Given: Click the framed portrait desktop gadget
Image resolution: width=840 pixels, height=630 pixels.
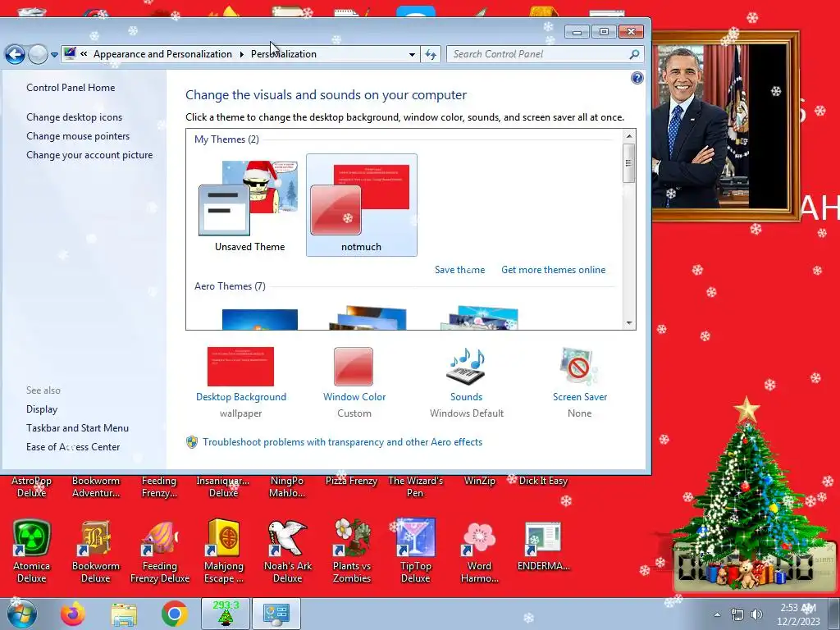Looking at the screenshot, I should (726, 126).
